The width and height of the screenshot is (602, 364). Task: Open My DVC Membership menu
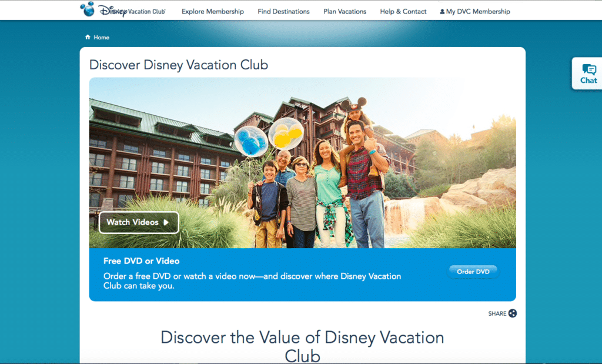(x=475, y=12)
